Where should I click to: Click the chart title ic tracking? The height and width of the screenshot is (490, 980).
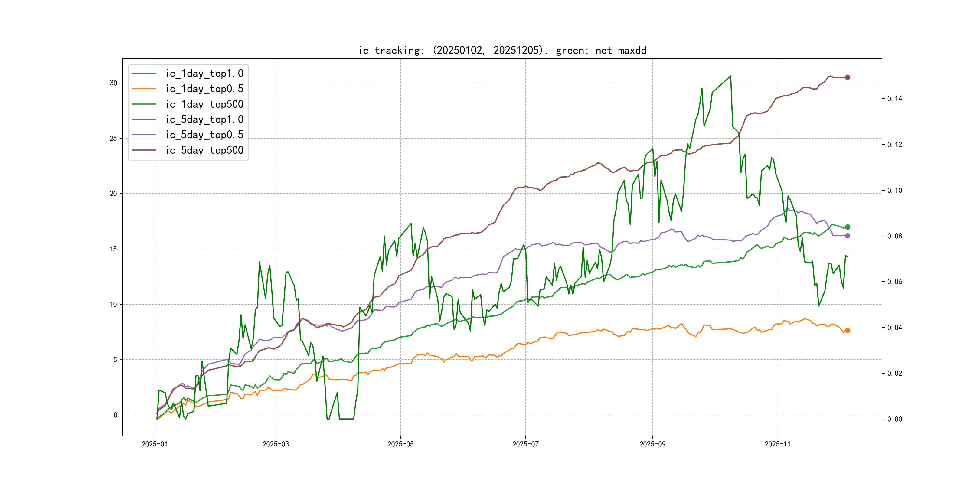click(502, 51)
